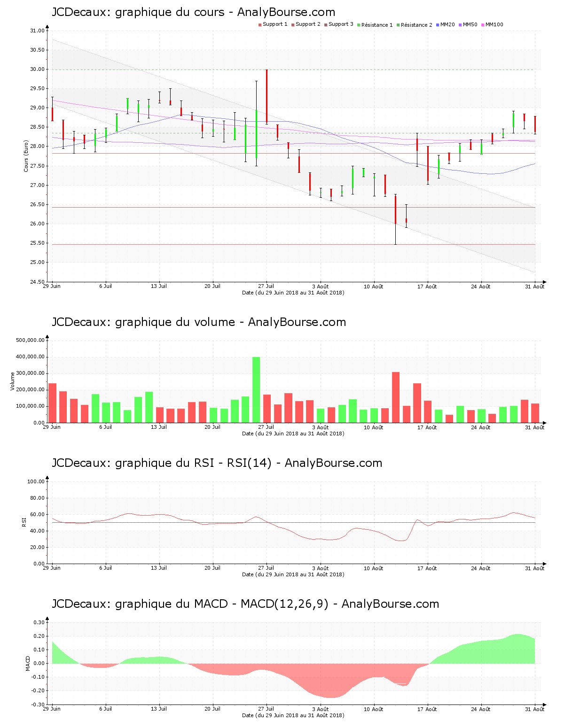Click '17 Août' date label under volume chart
The width and height of the screenshot is (564, 728).
point(427,427)
